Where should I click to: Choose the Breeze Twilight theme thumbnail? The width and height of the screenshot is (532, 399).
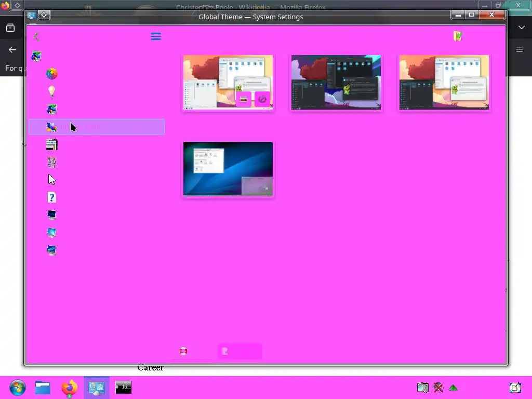[x=444, y=83]
